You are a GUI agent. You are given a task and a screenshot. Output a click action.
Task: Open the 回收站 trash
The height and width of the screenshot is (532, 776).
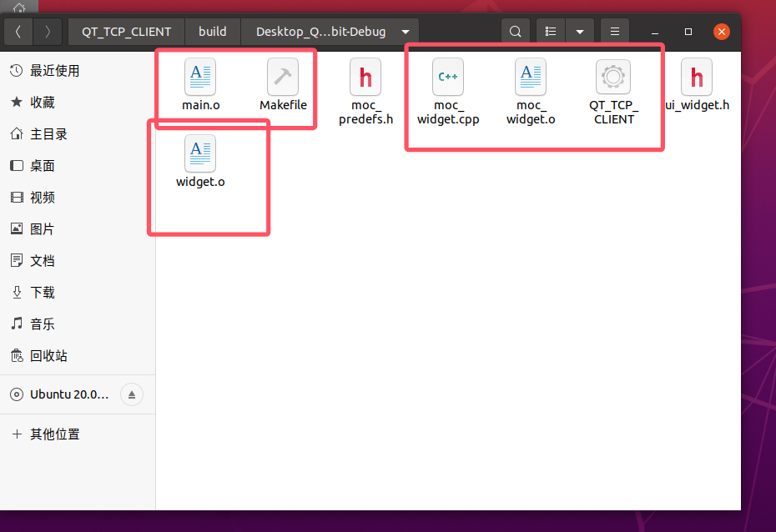(x=78, y=355)
